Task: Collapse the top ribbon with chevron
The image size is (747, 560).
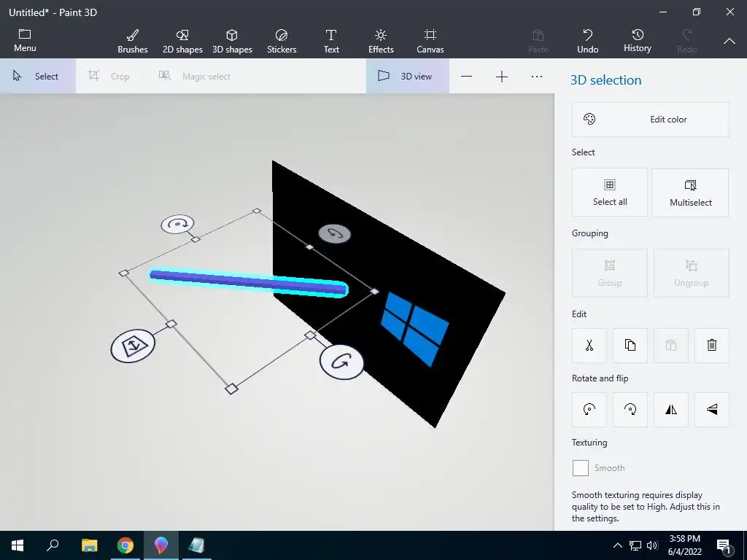Action: pos(729,42)
